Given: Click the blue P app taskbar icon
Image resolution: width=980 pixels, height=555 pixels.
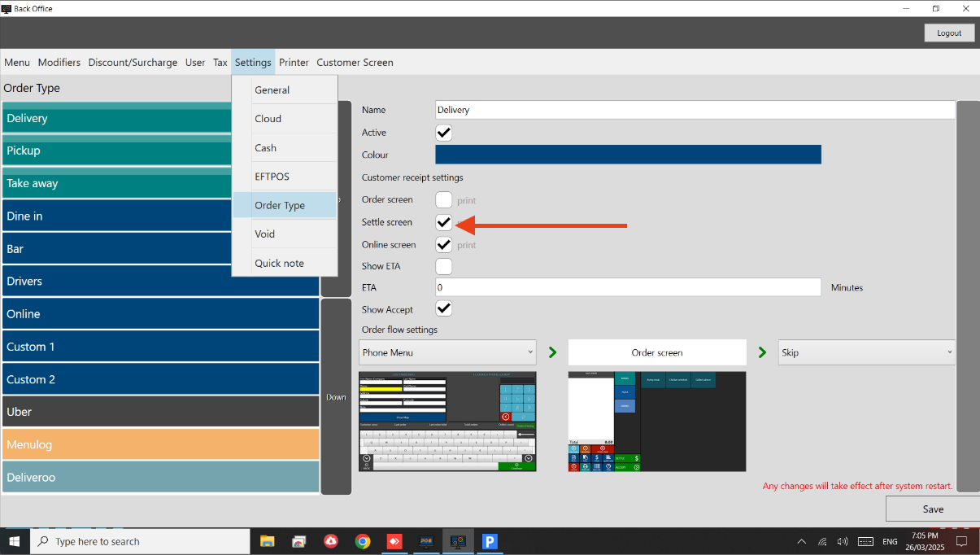Looking at the screenshot, I should tap(490, 541).
